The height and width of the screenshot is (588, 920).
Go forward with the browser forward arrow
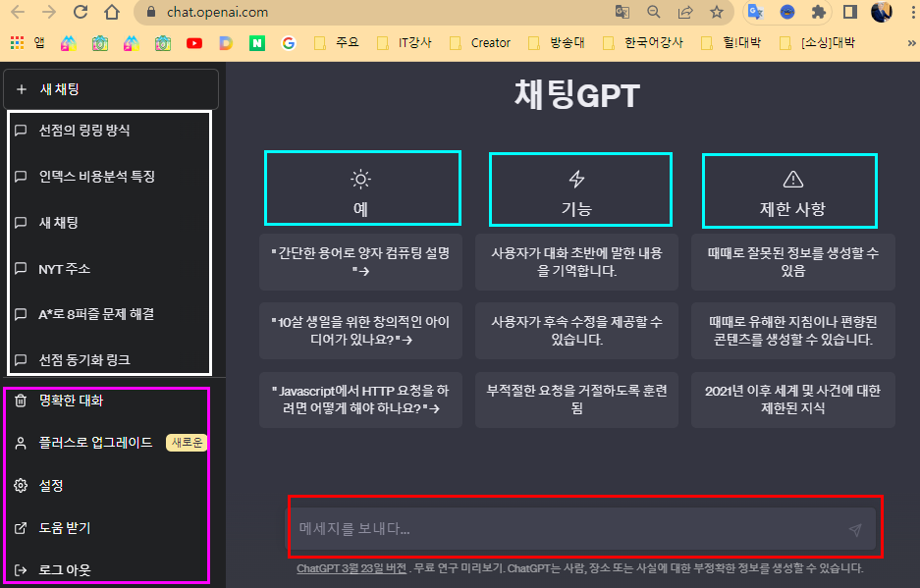(x=49, y=13)
